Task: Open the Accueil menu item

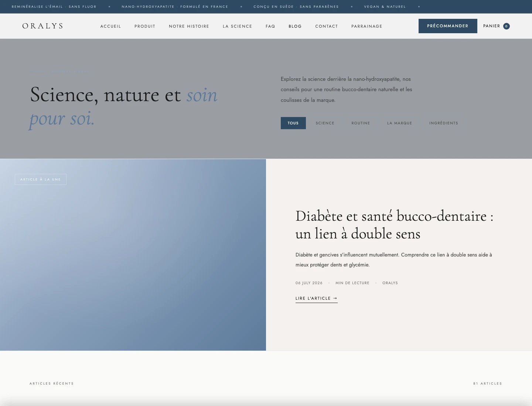Action: tap(110, 26)
